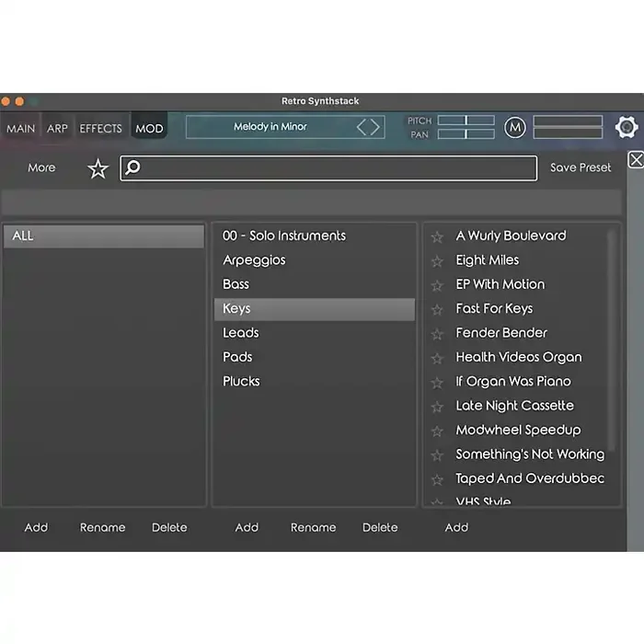
Task: Click the More button
Action: 41,167
